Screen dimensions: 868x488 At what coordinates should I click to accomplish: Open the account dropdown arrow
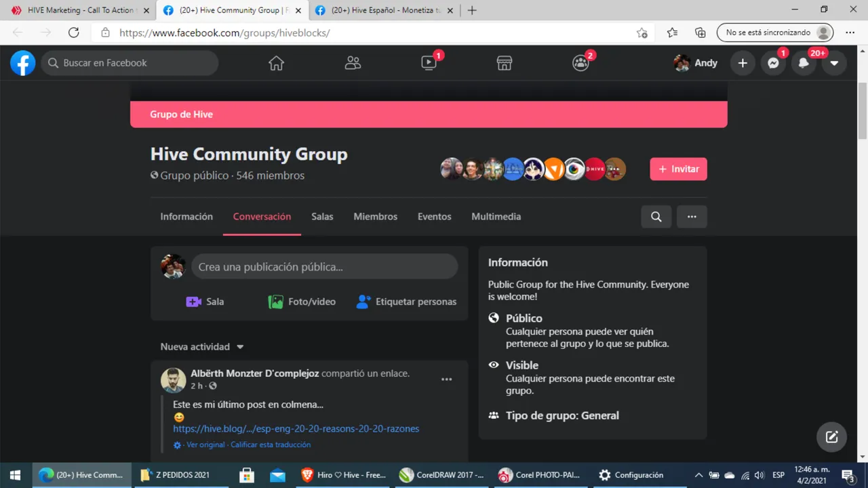click(834, 63)
